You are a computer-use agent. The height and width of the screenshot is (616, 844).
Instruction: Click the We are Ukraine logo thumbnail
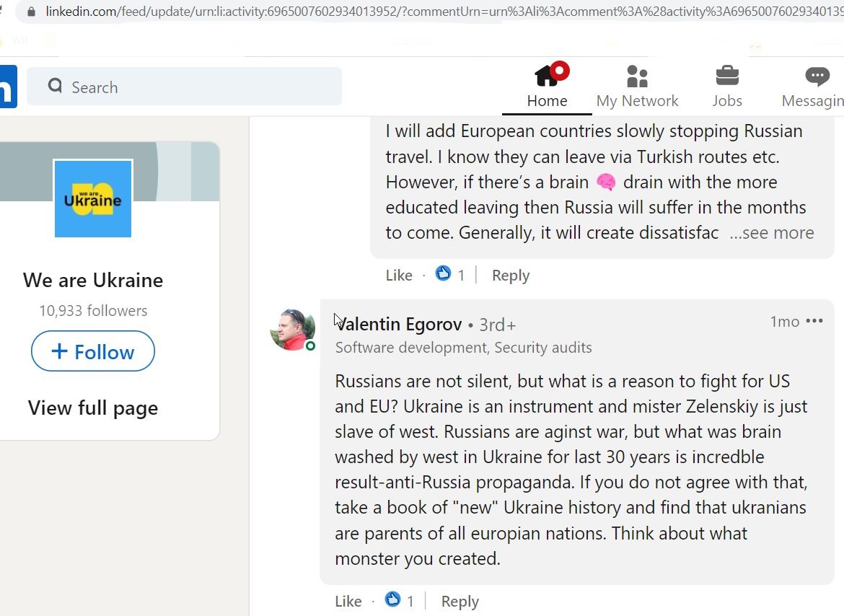tap(93, 198)
